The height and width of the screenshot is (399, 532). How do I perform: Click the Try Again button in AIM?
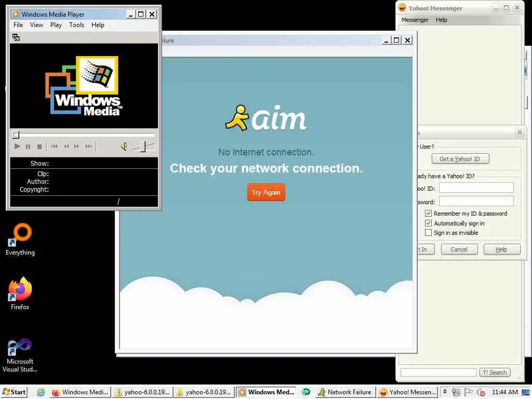(267, 192)
